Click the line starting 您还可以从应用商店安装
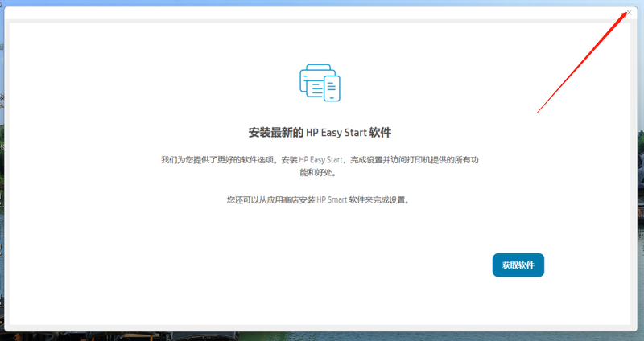 pyautogui.click(x=320, y=200)
